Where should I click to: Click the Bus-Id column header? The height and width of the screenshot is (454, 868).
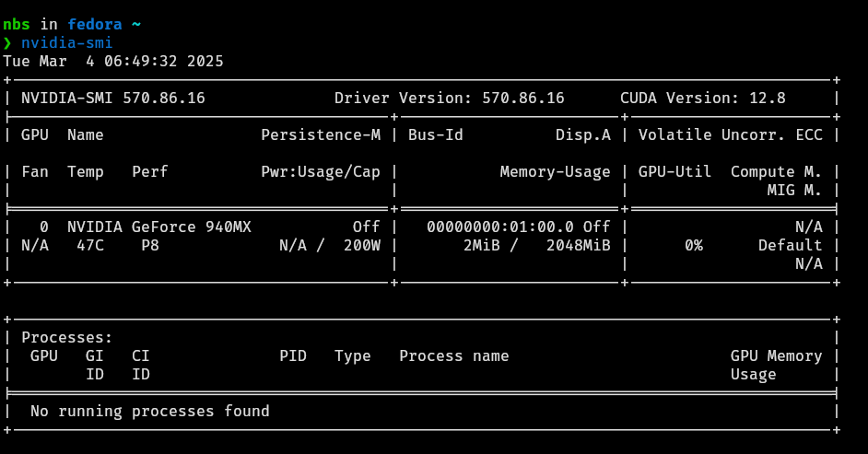click(x=436, y=135)
